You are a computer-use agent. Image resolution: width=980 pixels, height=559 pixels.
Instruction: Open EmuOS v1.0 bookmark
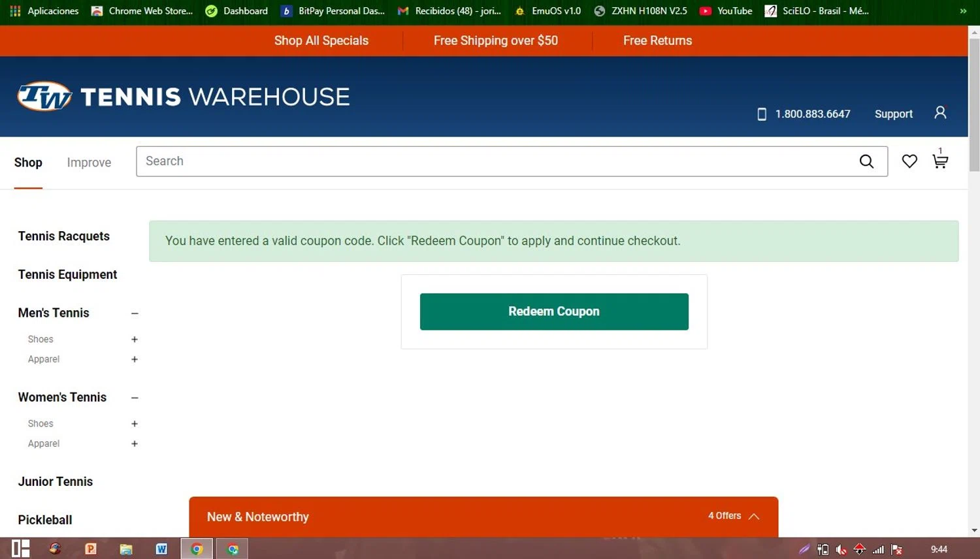(x=547, y=11)
